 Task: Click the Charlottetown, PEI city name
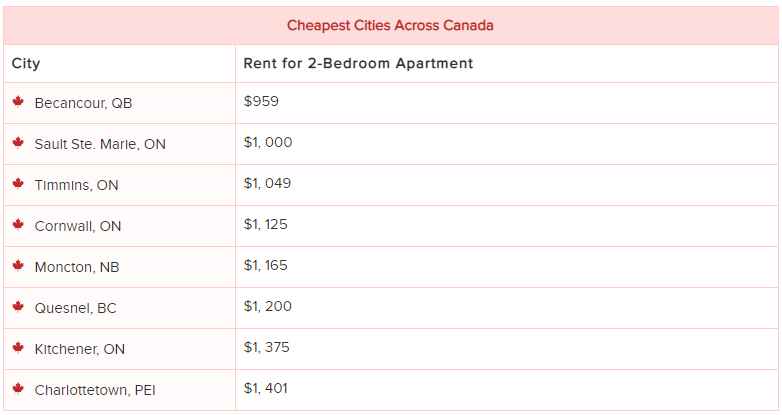tap(95, 390)
